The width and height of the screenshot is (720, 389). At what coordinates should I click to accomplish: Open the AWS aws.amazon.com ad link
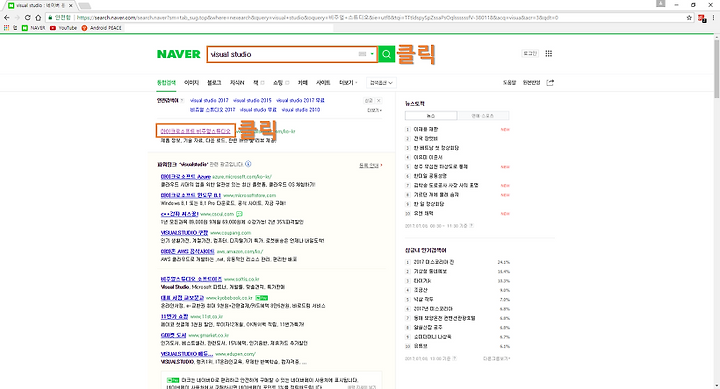[187, 252]
